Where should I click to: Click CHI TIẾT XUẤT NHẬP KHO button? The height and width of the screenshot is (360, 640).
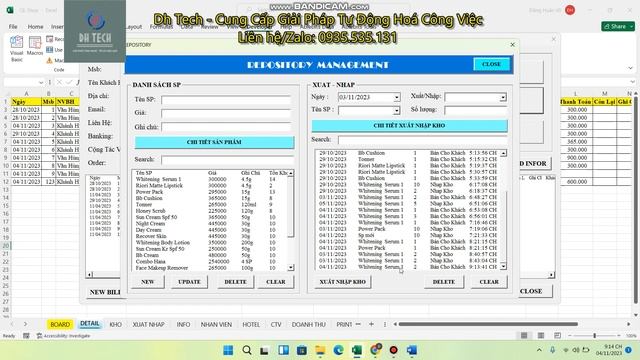(409, 126)
